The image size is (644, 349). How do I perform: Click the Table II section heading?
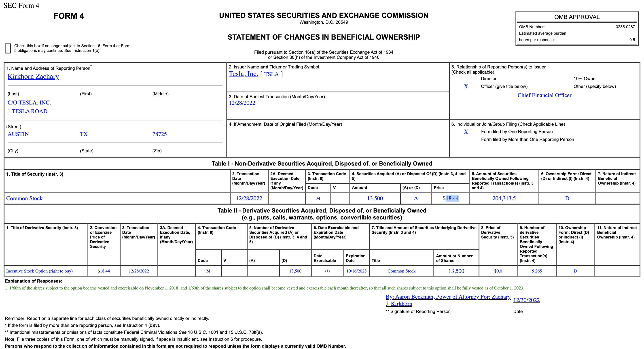(322, 214)
